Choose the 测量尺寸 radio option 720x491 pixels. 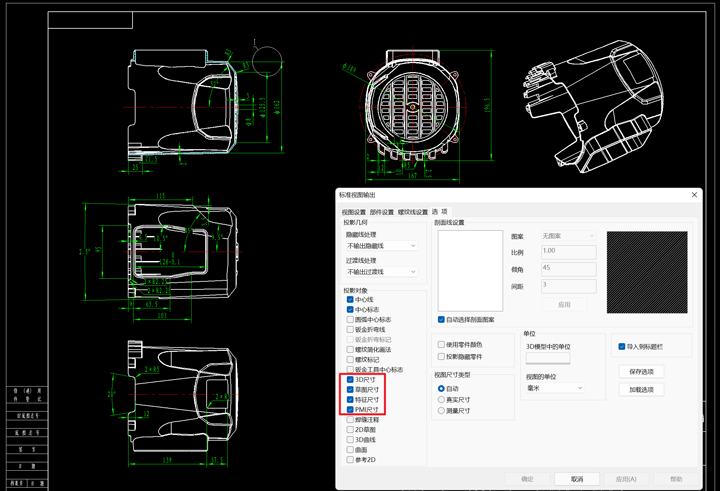click(442, 410)
